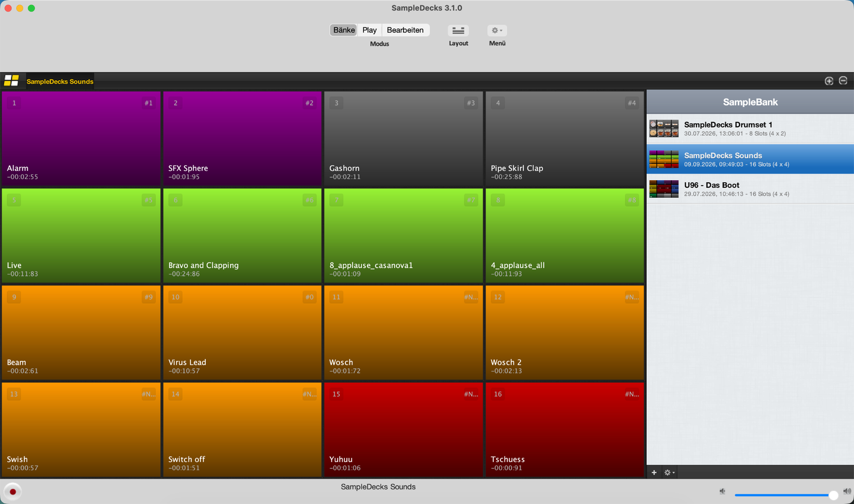Trigger the Gashorn sample pad

point(404,138)
